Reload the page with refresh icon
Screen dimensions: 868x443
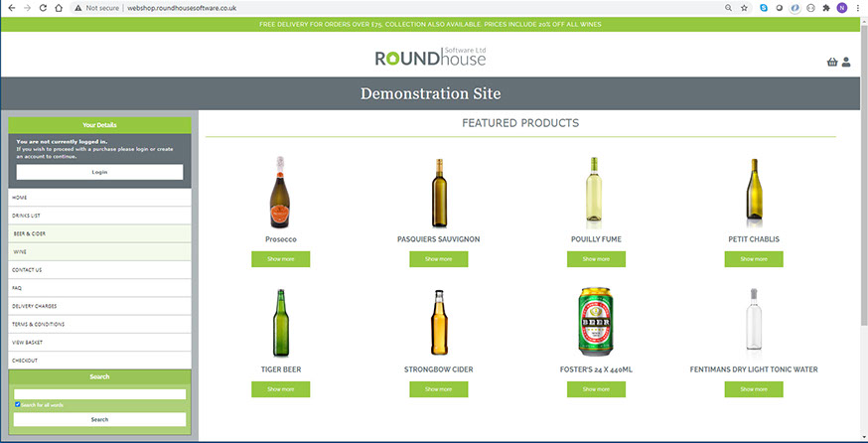coord(43,8)
